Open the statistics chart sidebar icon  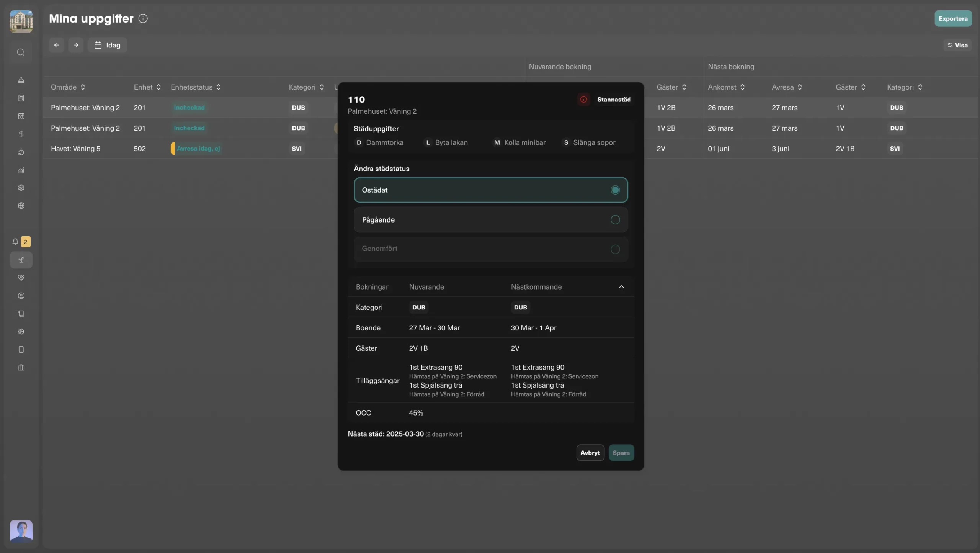point(21,170)
